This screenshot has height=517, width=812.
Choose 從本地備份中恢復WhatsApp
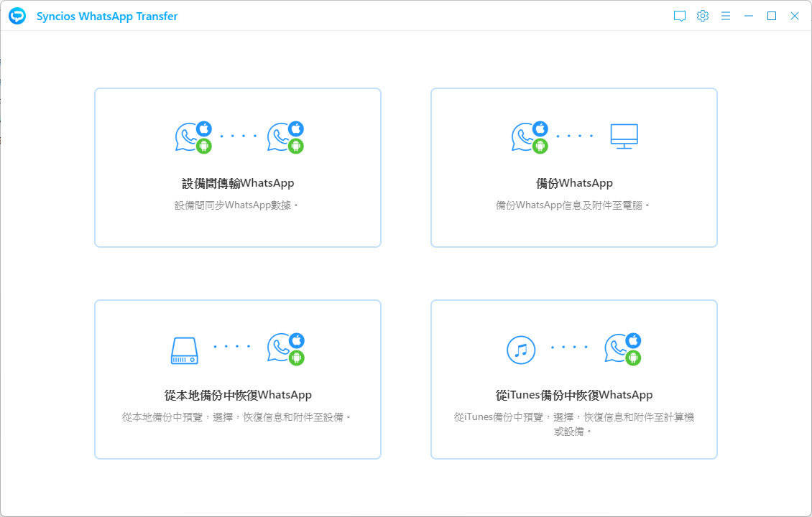237,394
